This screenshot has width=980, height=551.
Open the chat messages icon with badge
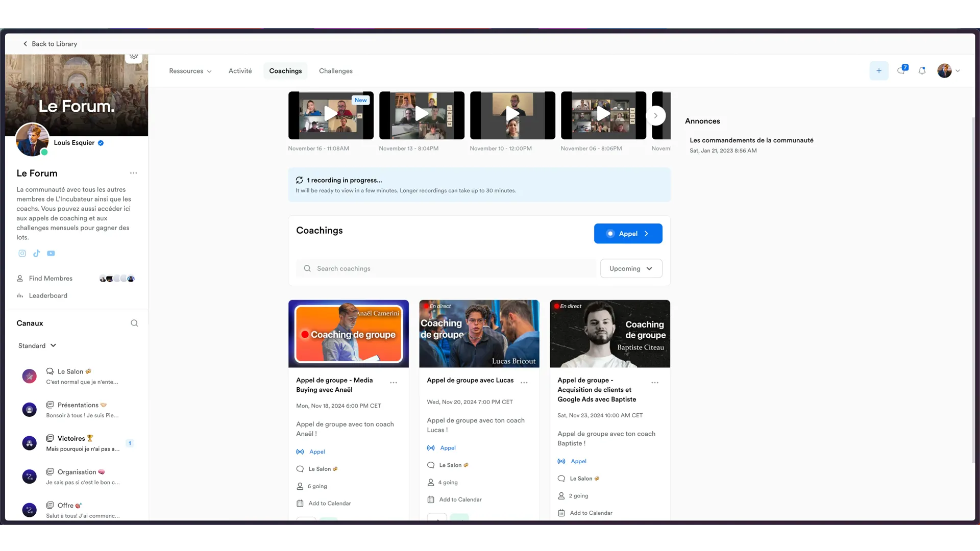(901, 70)
